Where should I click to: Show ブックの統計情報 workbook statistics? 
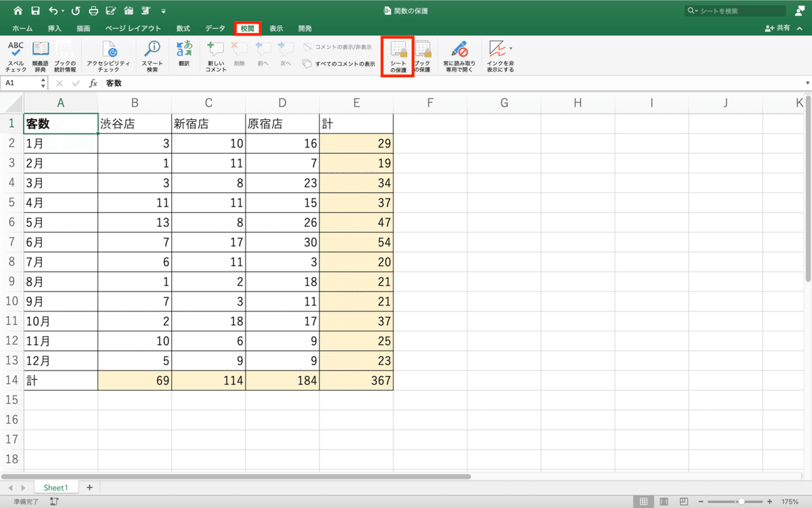(x=65, y=54)
